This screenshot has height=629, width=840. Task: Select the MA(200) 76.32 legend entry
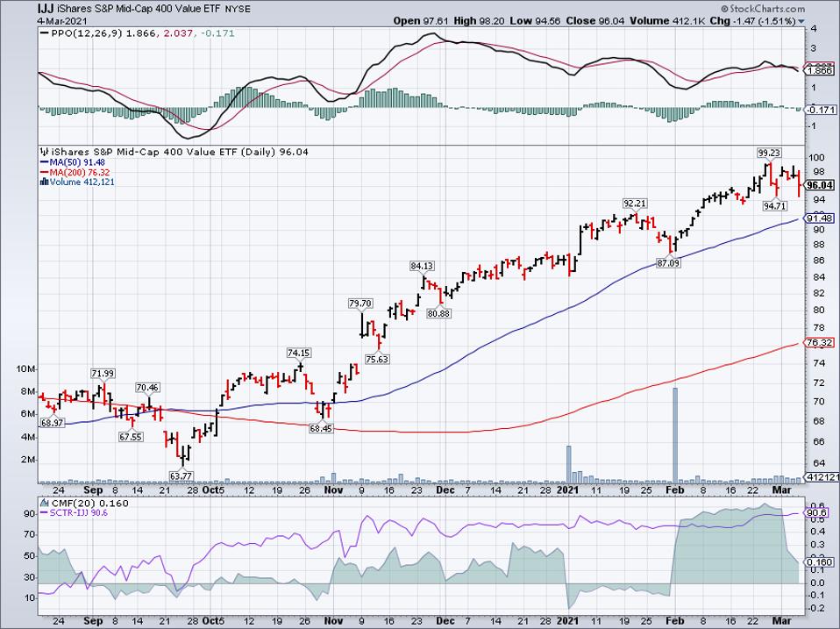[79, 172]
